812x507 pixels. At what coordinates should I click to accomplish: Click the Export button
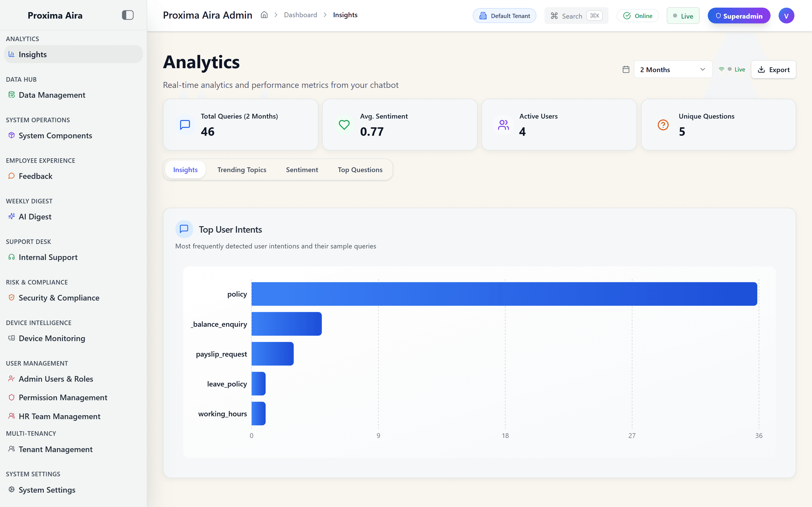click(x=773, y=69)
